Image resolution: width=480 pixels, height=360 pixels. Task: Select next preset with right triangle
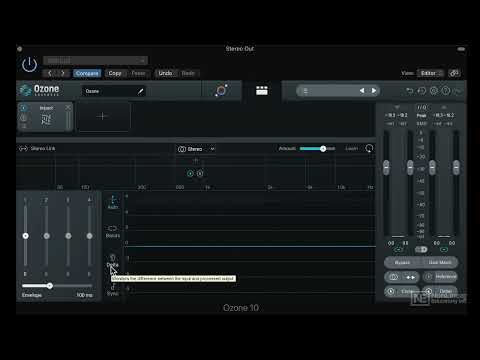tap(374, 91)
